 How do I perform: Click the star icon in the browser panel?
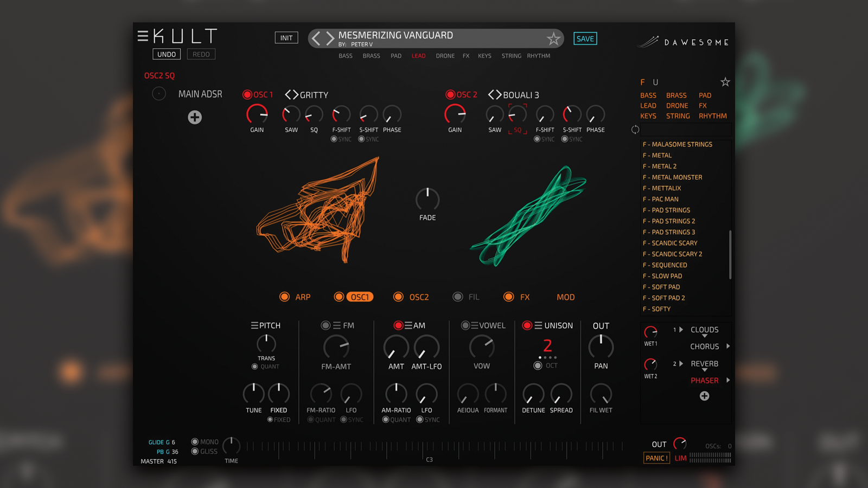point(725,82)
